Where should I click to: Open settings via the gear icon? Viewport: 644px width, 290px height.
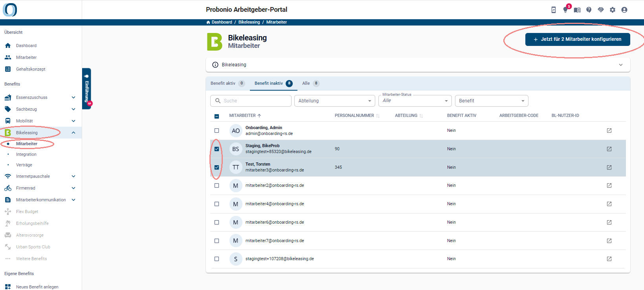[613, 10]
